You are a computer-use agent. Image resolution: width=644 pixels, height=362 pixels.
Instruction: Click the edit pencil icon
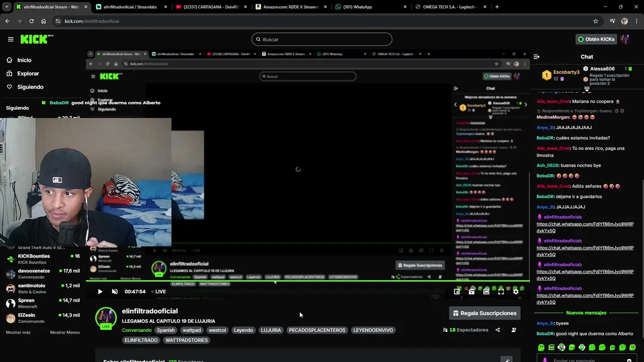coord(507,360)
